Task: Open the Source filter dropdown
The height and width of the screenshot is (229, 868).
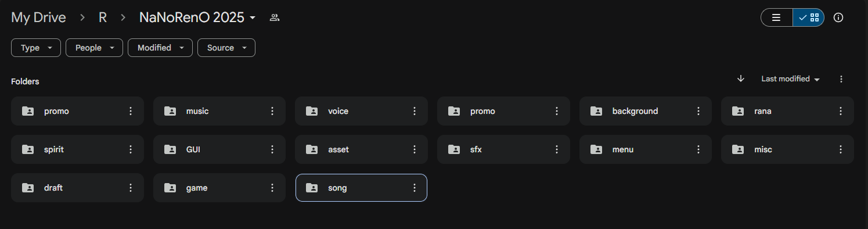Action: (x=226, y=48)
